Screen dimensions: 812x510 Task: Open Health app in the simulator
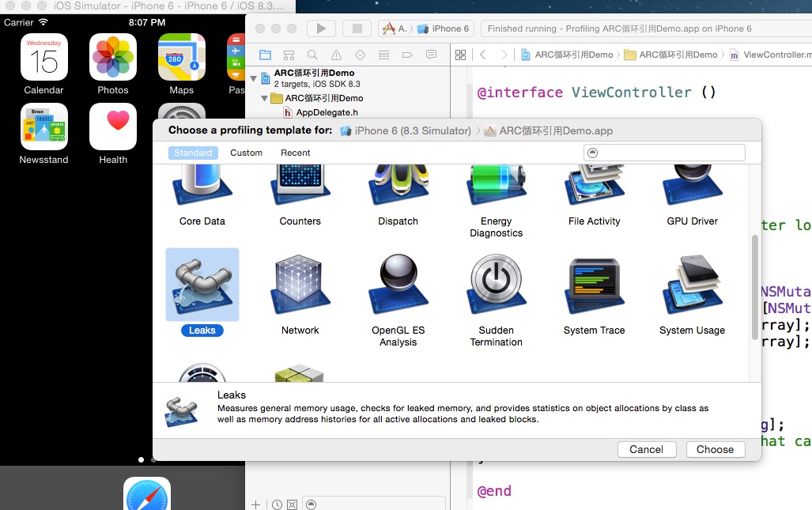tap(113, 134)
